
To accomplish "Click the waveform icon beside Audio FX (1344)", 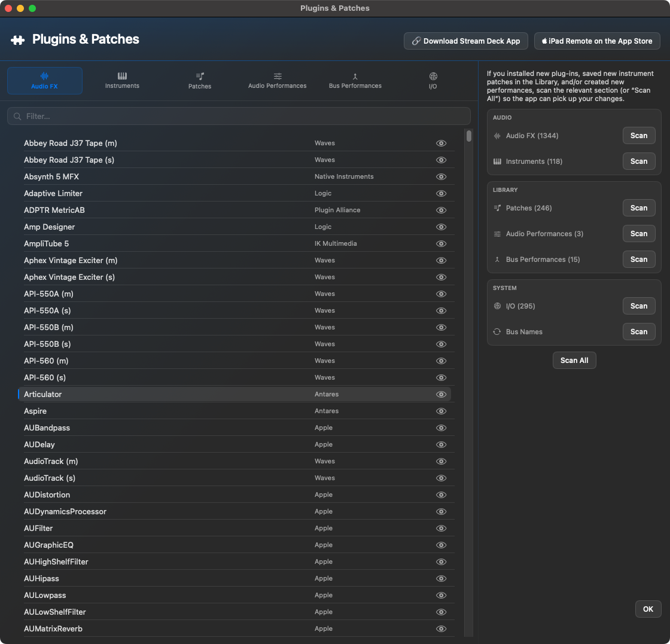I will 497,136.
